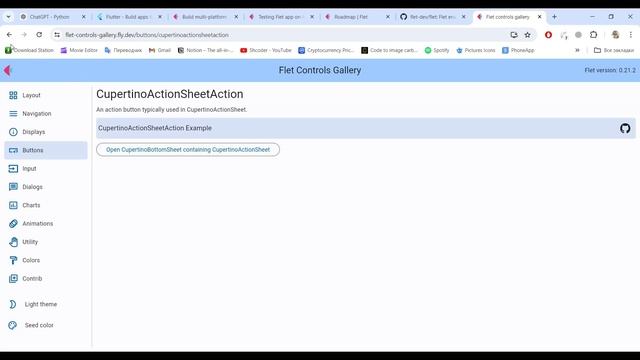Switch to the Build multi-platform tab
This screenshot has height=360, width=640.
pyautogui.click(x=205, y=17)
